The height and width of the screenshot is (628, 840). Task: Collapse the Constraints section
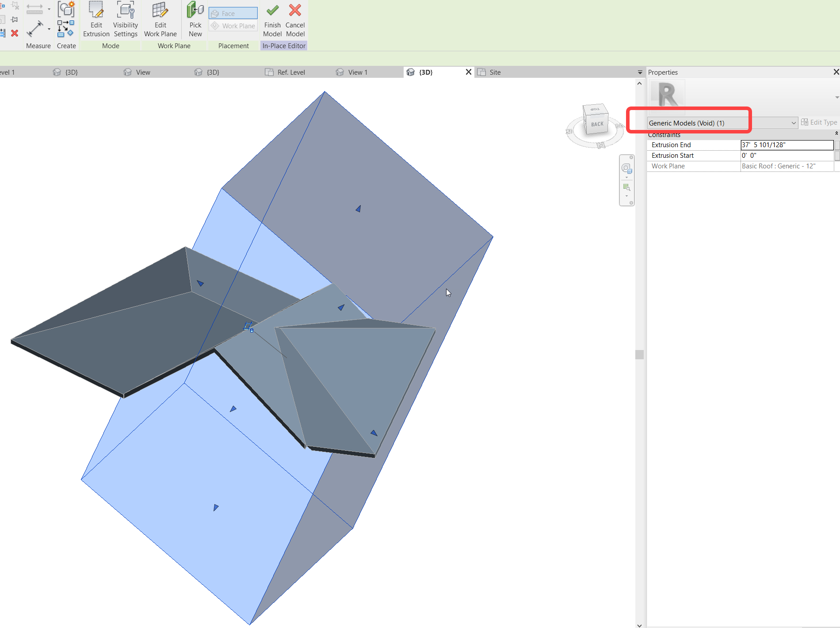tap(836, 133)
